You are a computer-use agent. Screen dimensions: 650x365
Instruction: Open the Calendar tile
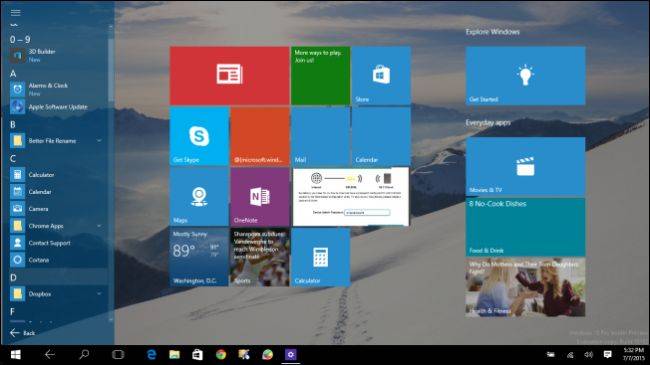[x=381, y=136]
